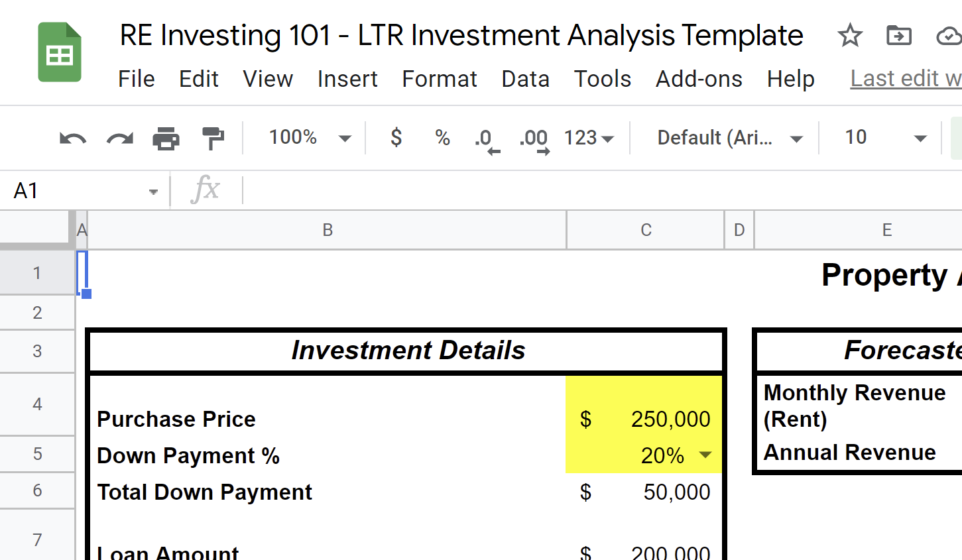Open the Help menu
This screenshot has height=560, width=962.
click(x=790, y=79)
